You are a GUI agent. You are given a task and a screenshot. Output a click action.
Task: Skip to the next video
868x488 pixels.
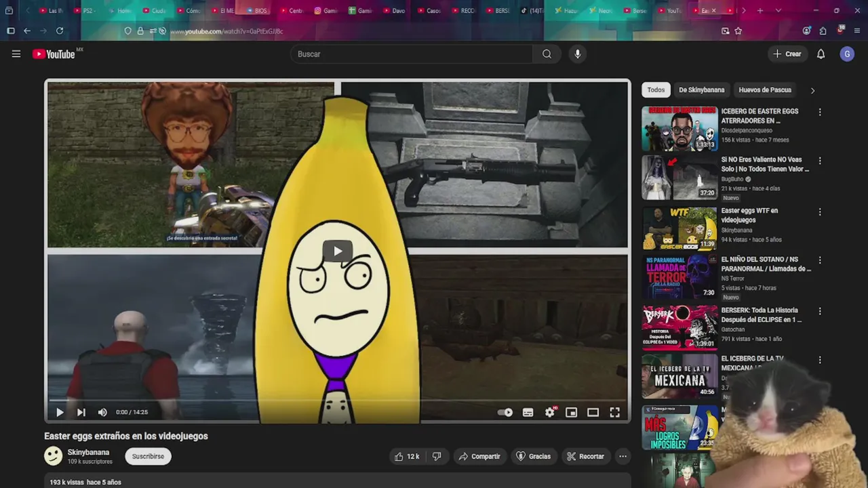[x=81, y=412]
